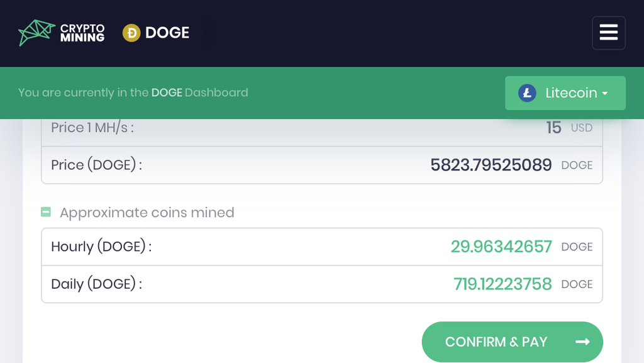This screenshot has width=644, height=363.
Task: Click the Price 1 MH/s value 15
Action: tap(553, 128)
